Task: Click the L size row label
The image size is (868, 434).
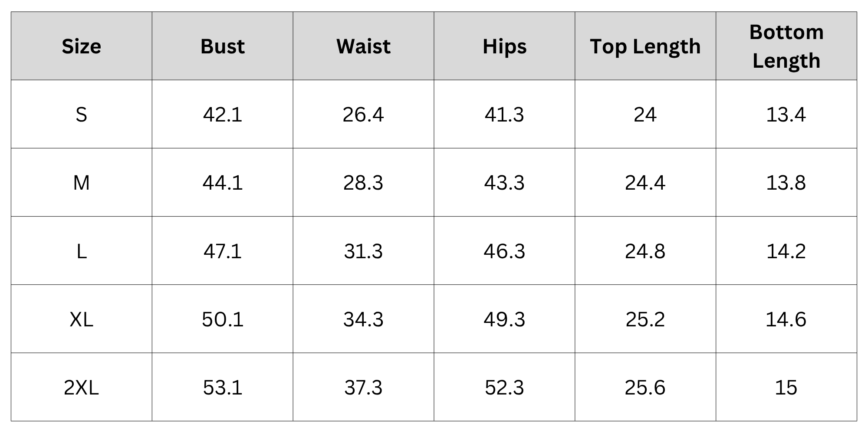Action: pyautogui.click(x=82, y=251)
